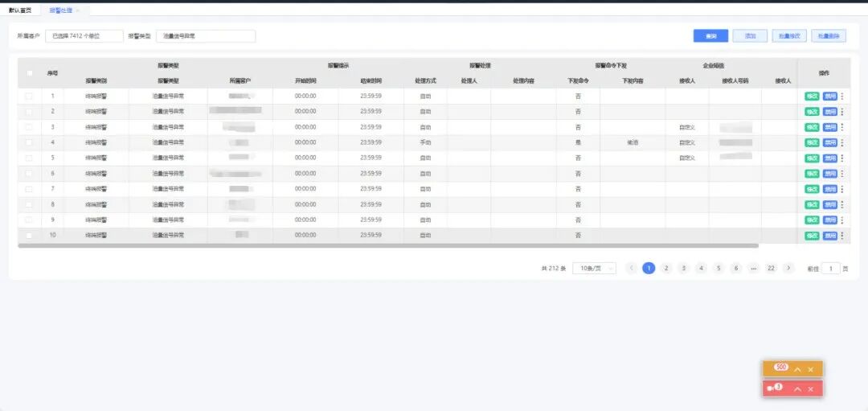This screenshot has width=868, height=411.
Task: Click the blue 禁用 button in row 8
Action: pyautogui.click(x=830, y=205)
